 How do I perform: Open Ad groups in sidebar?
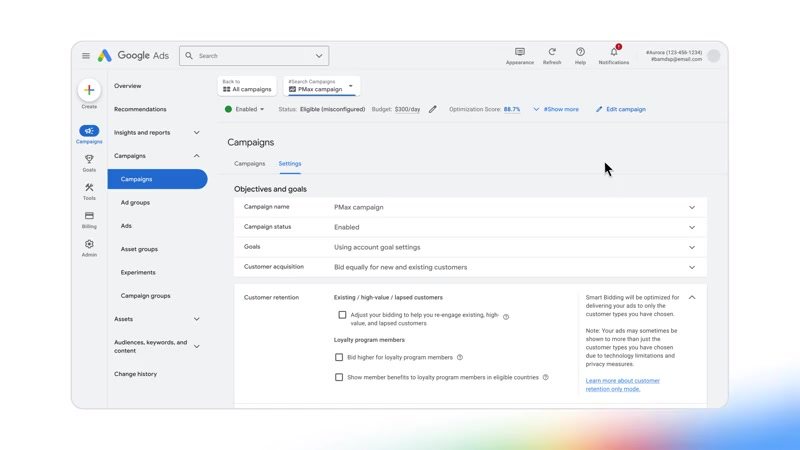click(x=135, y=203)
